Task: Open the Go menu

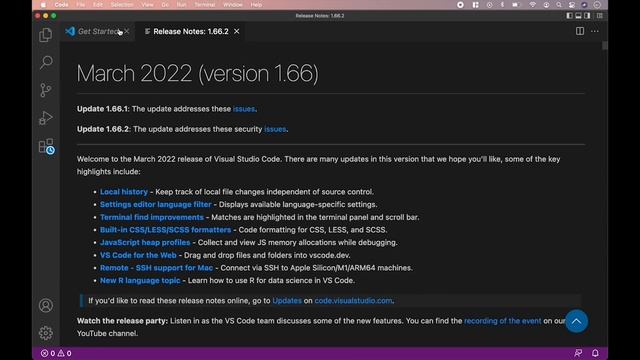Action: pos(165,5)
